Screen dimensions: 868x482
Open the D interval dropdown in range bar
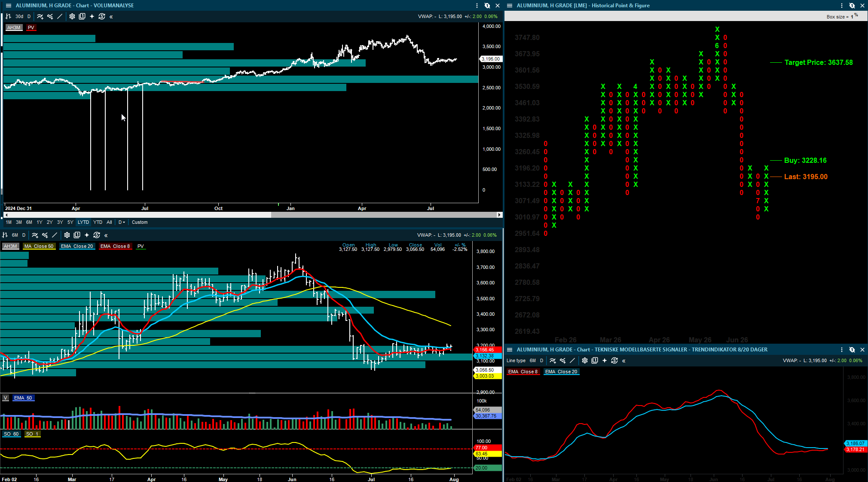(x=122, y=222)
